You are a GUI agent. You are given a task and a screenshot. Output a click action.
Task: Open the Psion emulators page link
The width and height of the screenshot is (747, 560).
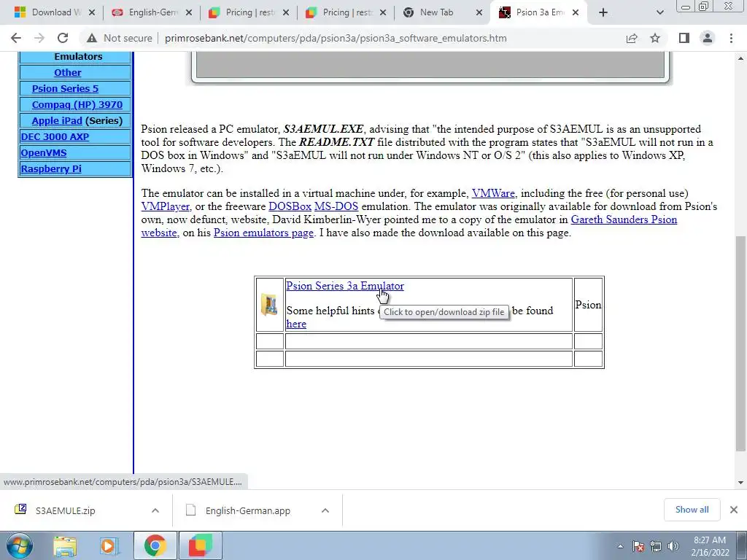[263, 233]
